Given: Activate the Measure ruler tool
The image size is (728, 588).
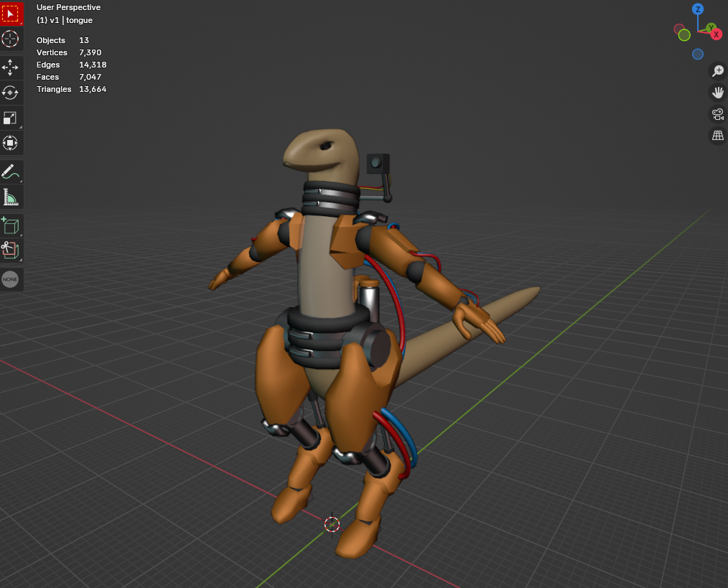Looking at the screenshot, I should (10, 197).
